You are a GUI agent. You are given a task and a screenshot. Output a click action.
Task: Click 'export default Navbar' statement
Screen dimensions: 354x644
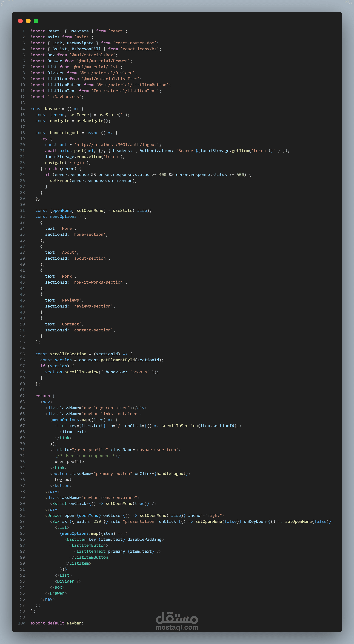click(57, 623)
